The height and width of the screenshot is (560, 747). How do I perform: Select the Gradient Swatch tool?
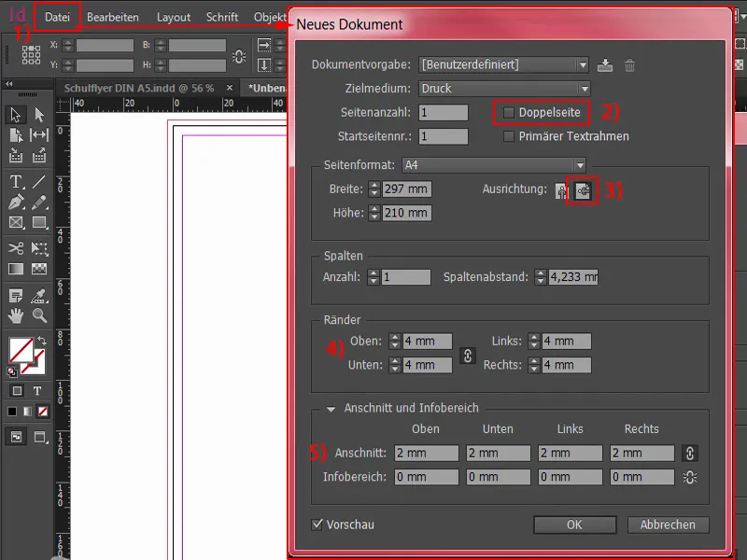(16, 269)
